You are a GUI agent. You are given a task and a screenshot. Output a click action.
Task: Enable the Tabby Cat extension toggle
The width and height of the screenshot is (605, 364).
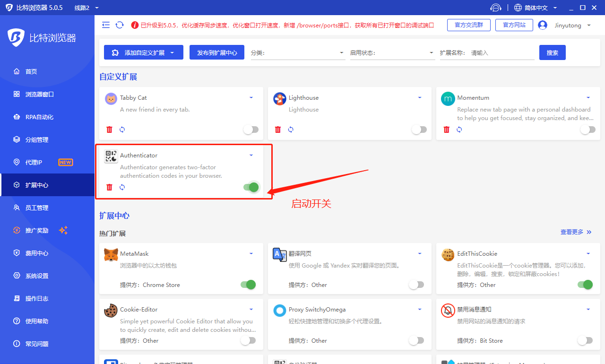click(x=251, y=130)
